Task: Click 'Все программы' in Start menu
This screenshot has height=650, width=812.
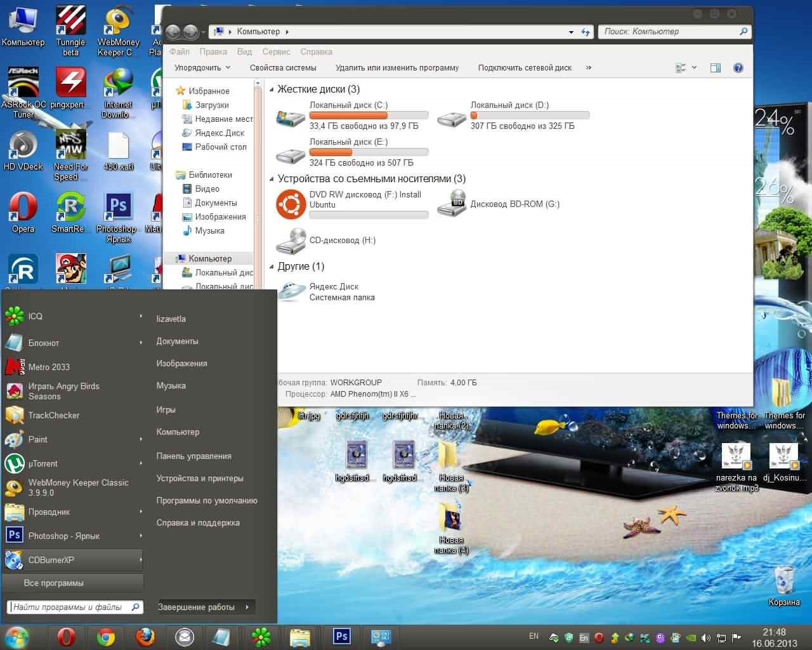Action: 54,583
